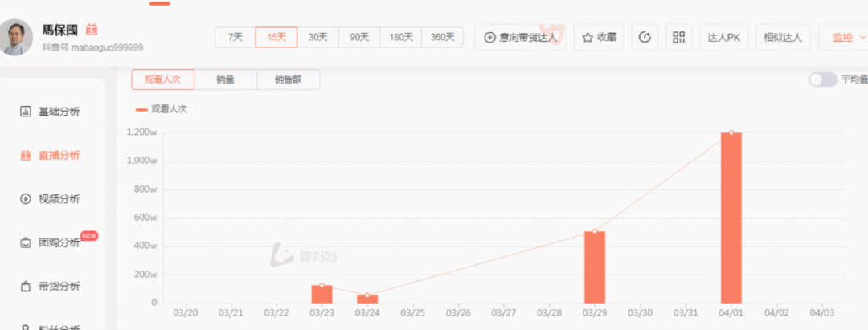Select the 7天 time range
Image resolution: width=868 pixels, height=330 pixels.
(235, 37)
